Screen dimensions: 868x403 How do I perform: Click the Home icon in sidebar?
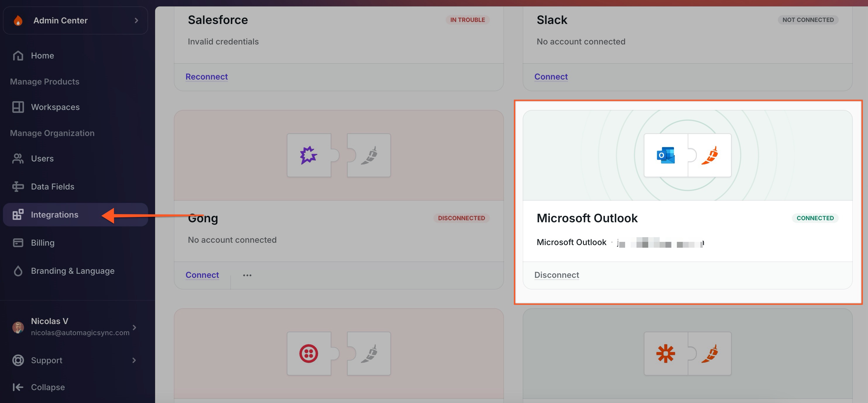(18, 56)
